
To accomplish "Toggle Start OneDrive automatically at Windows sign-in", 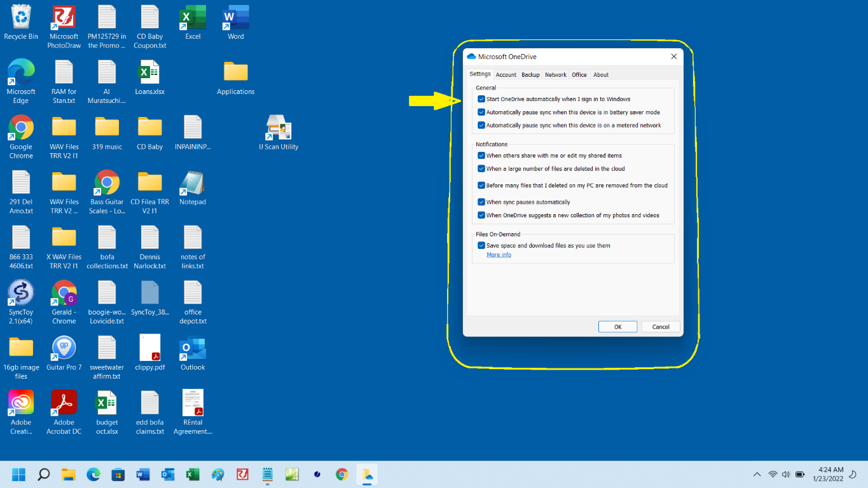I will tap(481, 99).
